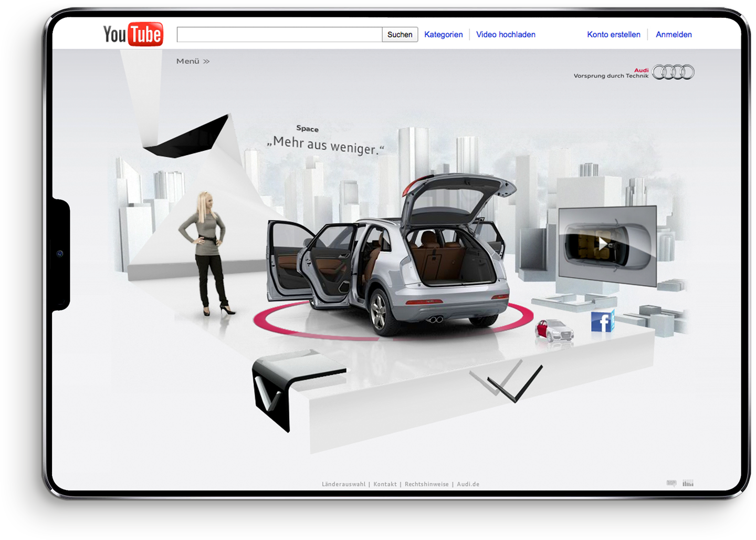The image size is (756, 540).
Task: Click the Facebook cube icon
Action: click(602, 321)
